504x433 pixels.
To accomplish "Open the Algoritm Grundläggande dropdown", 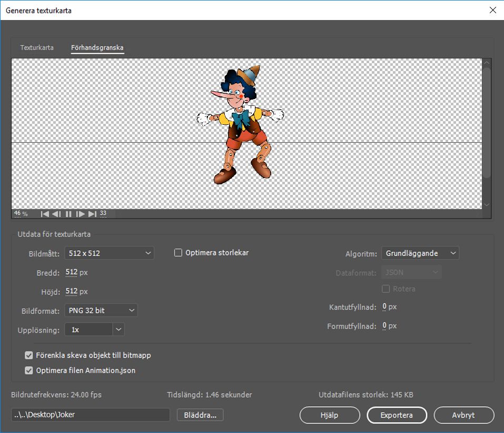I will click(420, 253).
